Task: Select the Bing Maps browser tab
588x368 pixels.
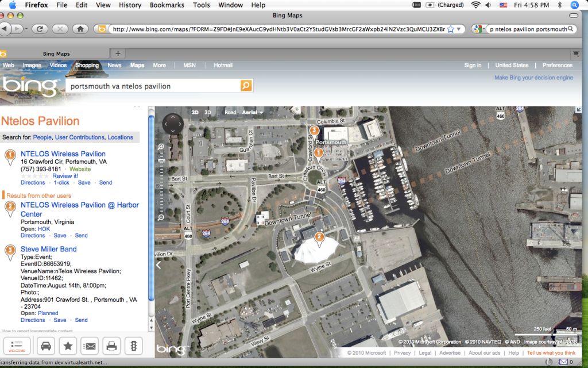Action: (56, 53)
